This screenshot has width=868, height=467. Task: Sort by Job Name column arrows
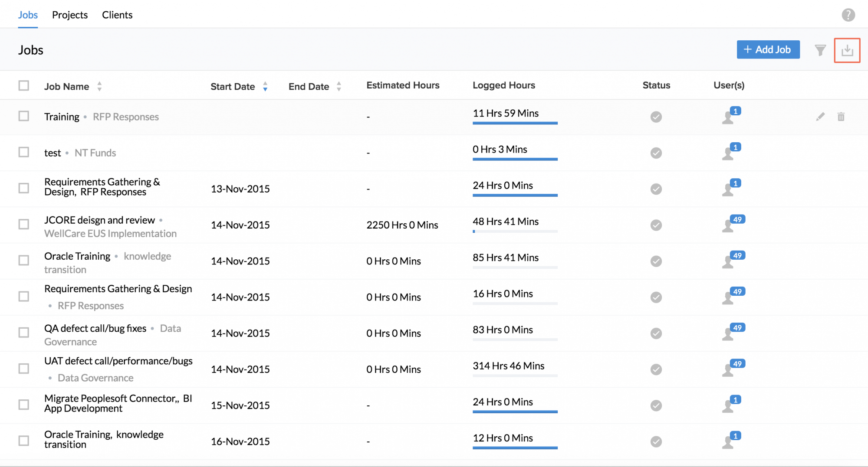click(x=99, y=86)
